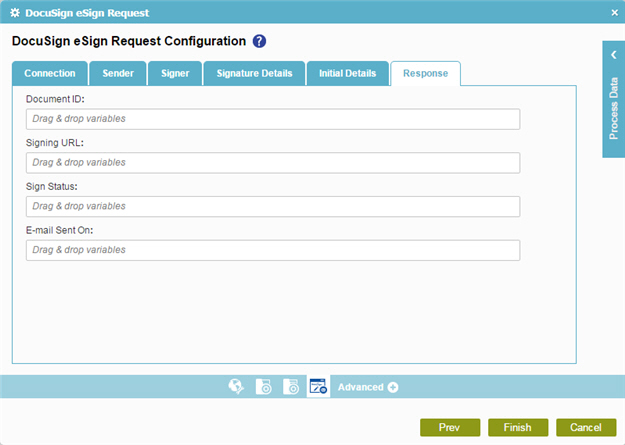Focus the Signing URL field

point(273,163)
